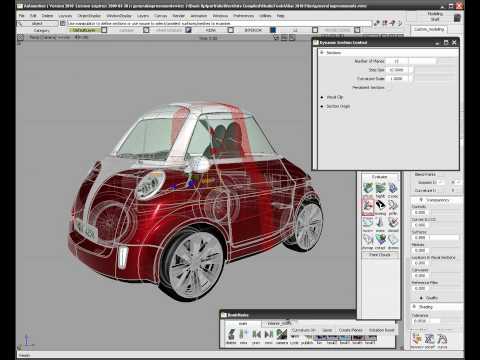The width and height of the screenshot is (480, 360).
Task: Open the Point Clouds palette tab
Action: tap(380, 255)
